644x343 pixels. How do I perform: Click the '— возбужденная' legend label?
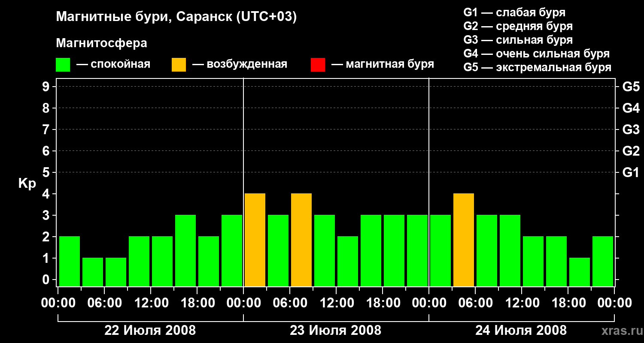[x=240, y=65]
